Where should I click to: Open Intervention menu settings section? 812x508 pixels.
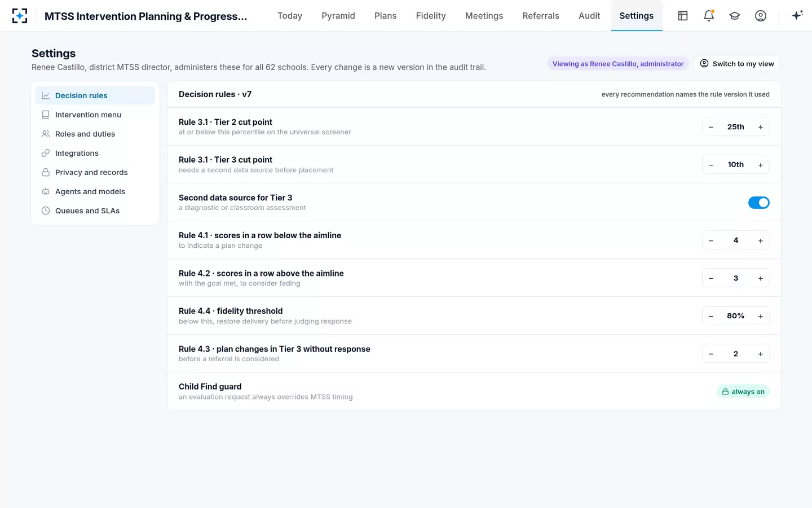pyautogui.click(x=95, y=115)
